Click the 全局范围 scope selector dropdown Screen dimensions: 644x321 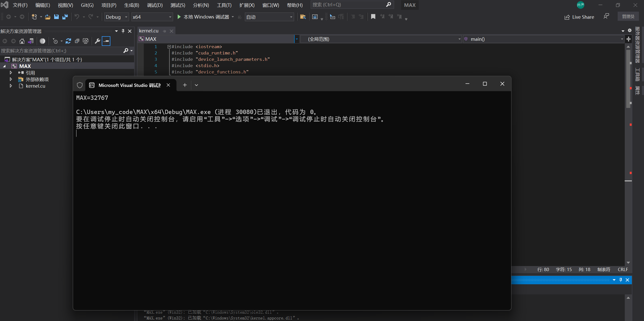379,39
